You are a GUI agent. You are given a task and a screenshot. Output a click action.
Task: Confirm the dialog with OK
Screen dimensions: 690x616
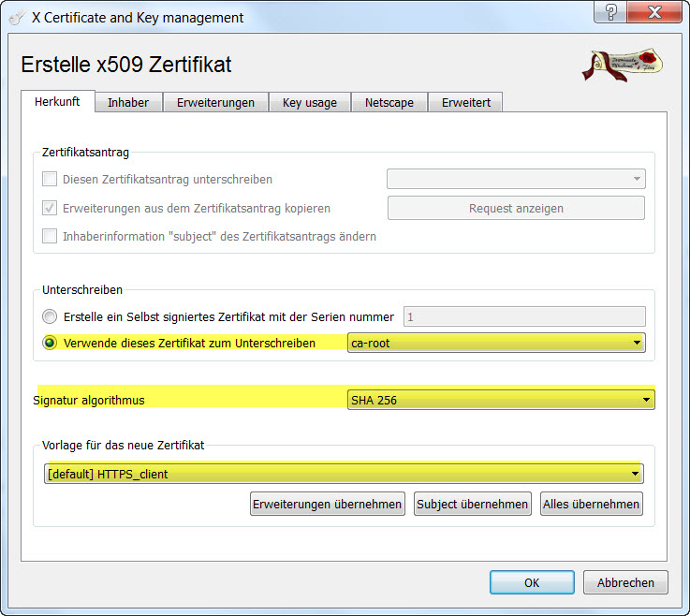pos(532,582)
